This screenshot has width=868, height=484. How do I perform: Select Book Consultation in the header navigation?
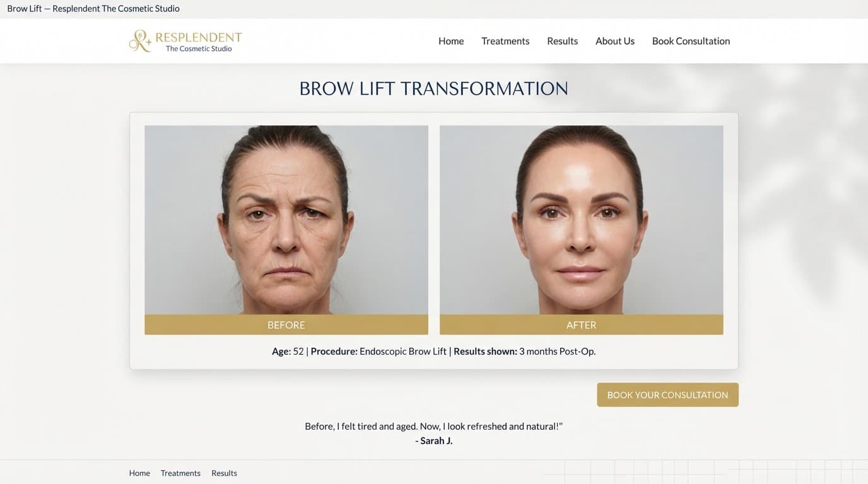(x=691, y=41)
